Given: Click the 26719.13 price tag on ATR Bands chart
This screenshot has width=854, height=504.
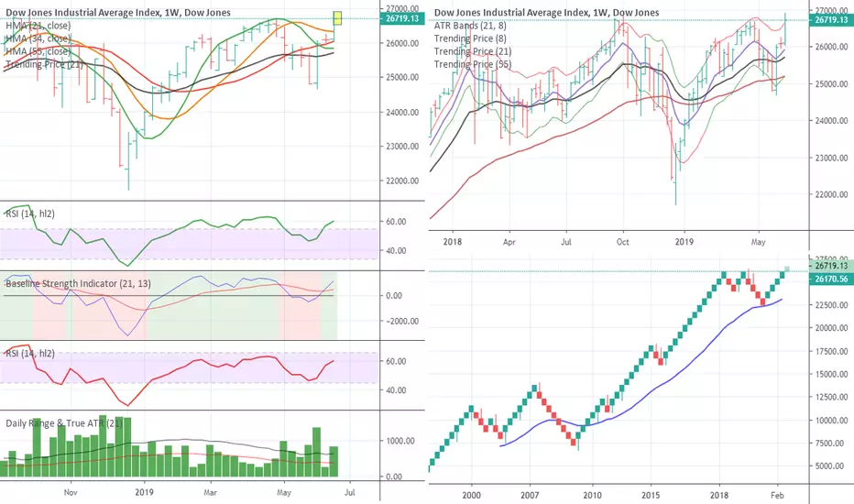Looking at the screenshot, I should [832, 19].
